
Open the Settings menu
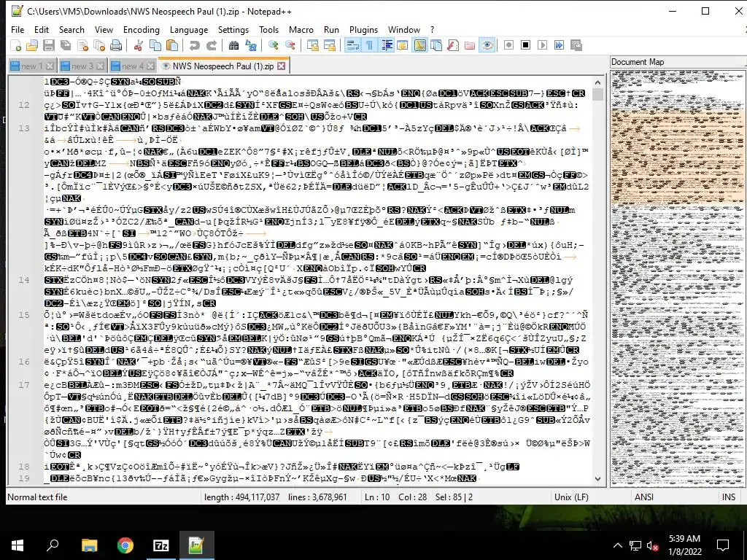233,29
